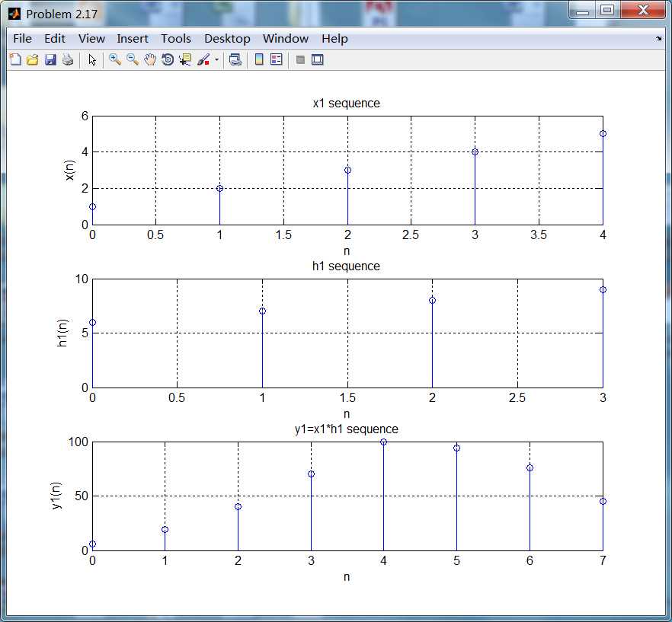Open the File menu
The image size is (672, 622).
tap(22, 39)
